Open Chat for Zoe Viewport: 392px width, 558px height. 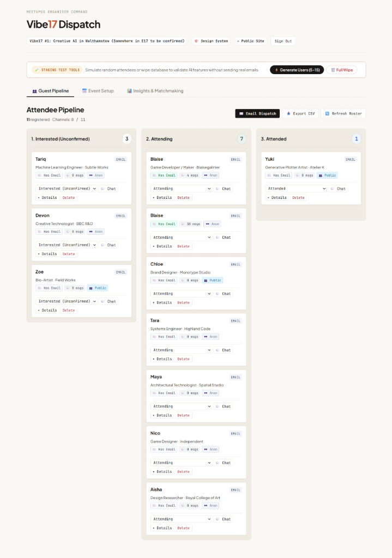[x=108, y=301]
